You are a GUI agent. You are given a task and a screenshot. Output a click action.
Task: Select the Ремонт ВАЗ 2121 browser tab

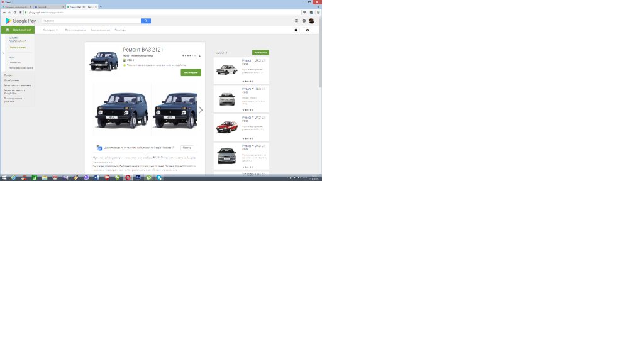[x=82, y=6]
